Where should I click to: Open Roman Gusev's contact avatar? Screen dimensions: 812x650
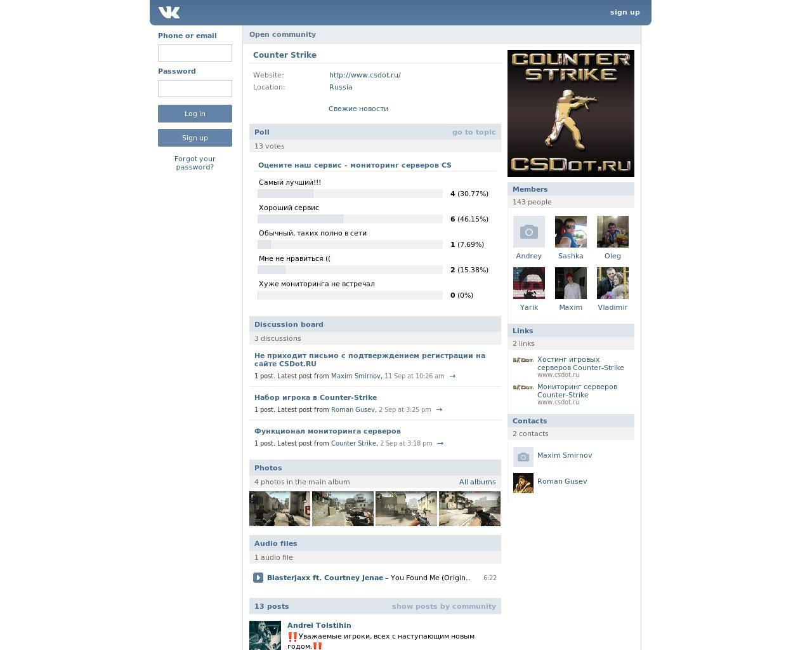(x=523, y=483)
